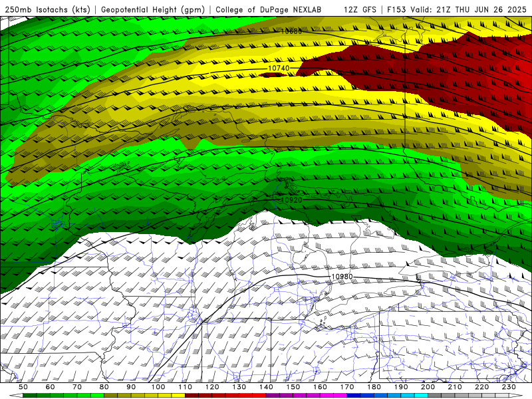Image resolution: width=532 pixels, height=399 pixels.
Task: Click the 70 value on color scale
Action: pos(77,387)
